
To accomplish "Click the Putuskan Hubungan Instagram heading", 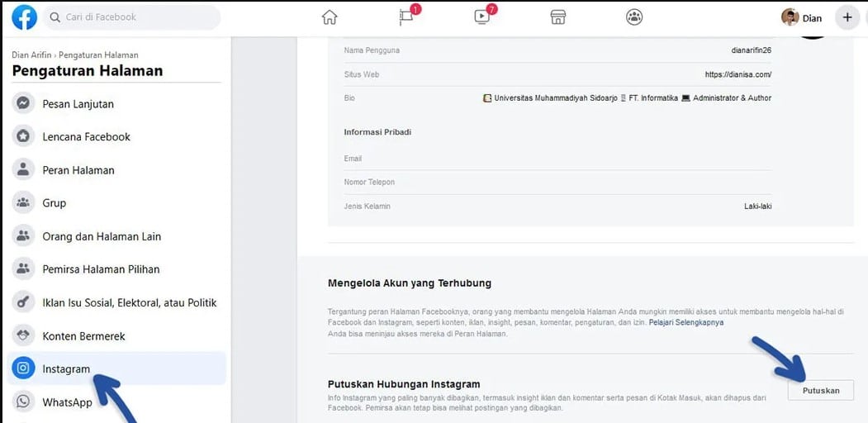I will point(404,384).
